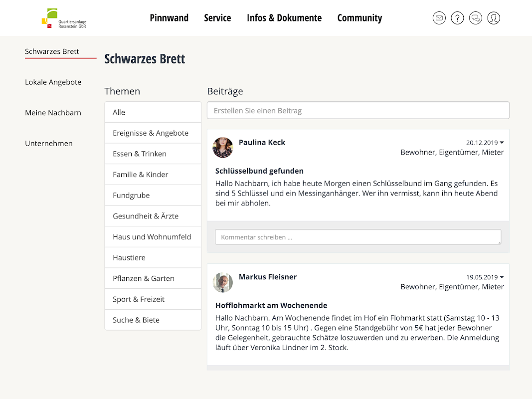The width and height of the screenshot is (532, 399).
Task: Click Markus Fleisner's avatar photo
Action: click(223, 282)
